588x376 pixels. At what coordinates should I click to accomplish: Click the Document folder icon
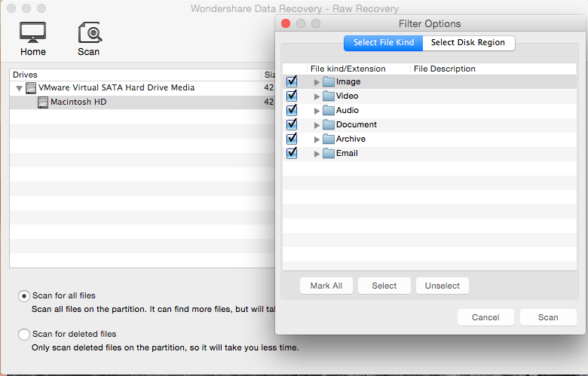(x=329, y=124)
